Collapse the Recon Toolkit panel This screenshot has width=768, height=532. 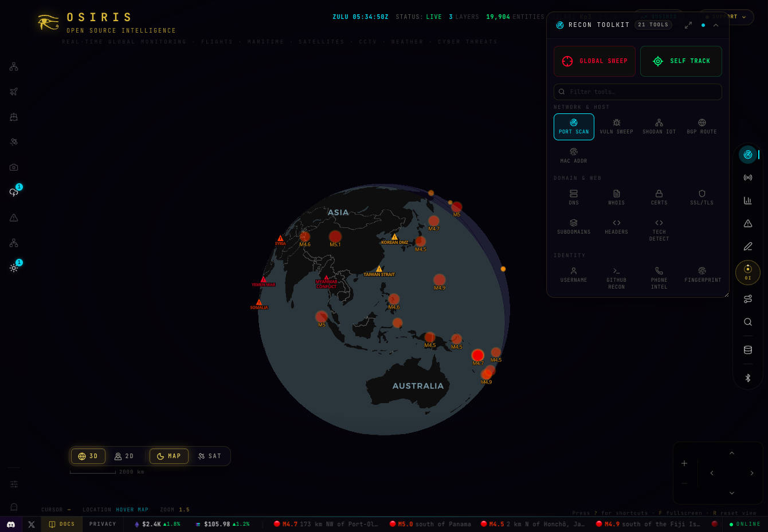click(x=716, y=25)
